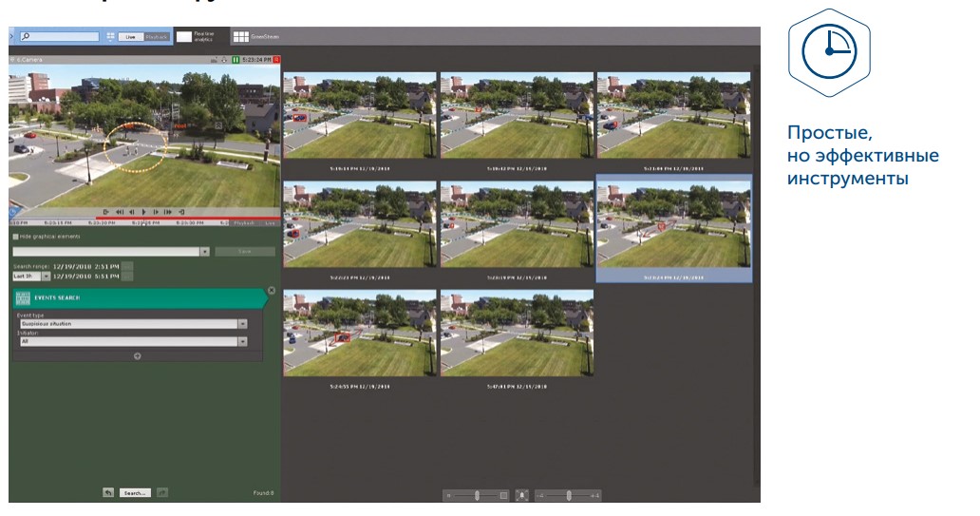Switch to Live mode tab
This screenshot has width=980, height=516.
[130, 37]
